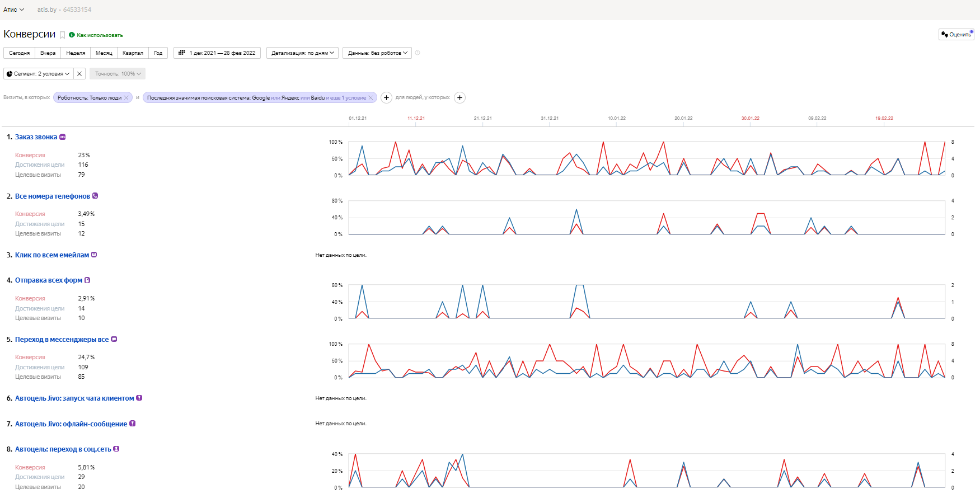This screenshot has height=498, width=980.
Task: Open the Атис account switcher
Action: coord(13,10)
